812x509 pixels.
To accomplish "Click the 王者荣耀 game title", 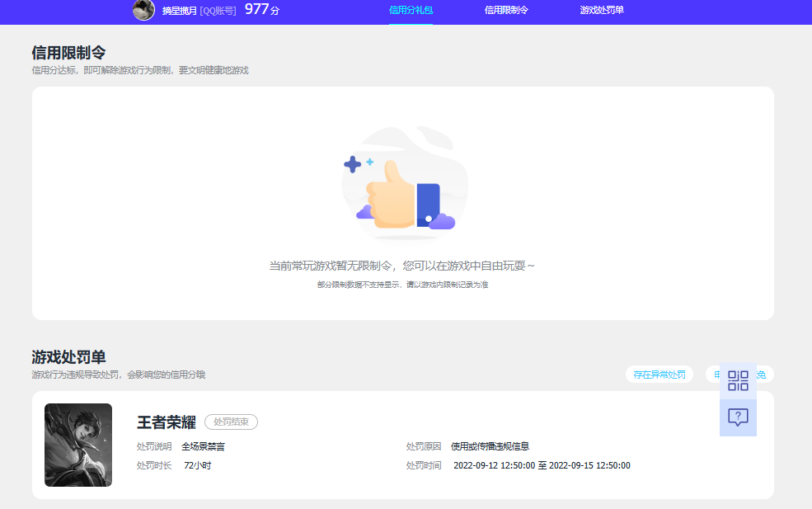I will click(167, 422).
